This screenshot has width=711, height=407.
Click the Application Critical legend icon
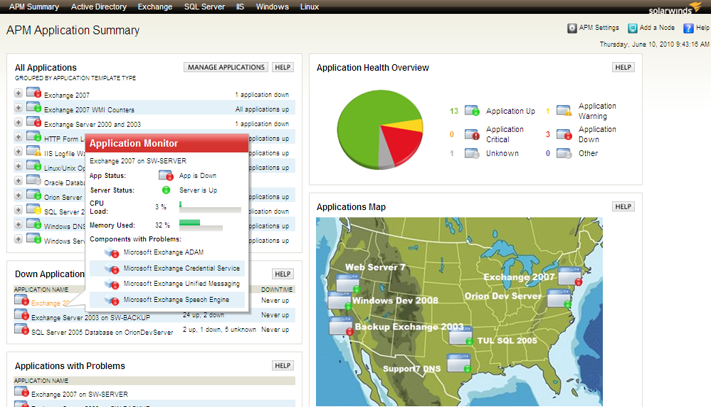[472, 135]
